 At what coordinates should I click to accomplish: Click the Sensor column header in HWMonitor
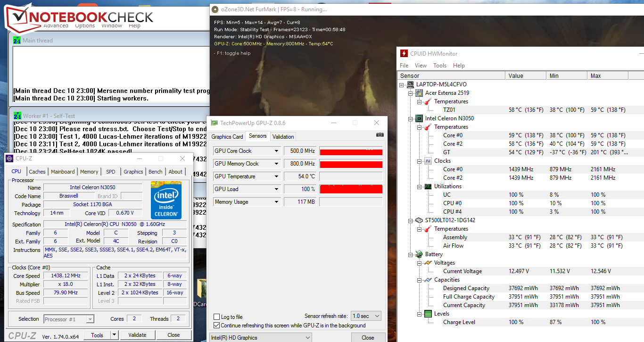click(x=451, y=75)
